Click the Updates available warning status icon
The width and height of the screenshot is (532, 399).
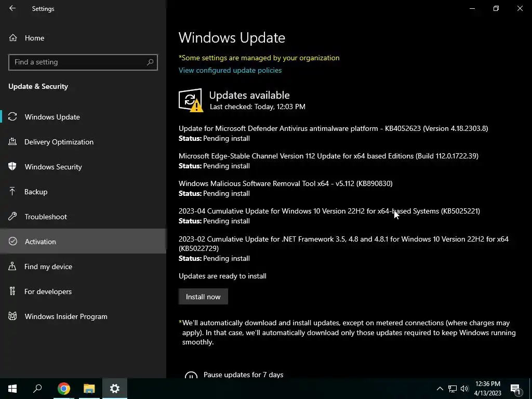(191, 100)
